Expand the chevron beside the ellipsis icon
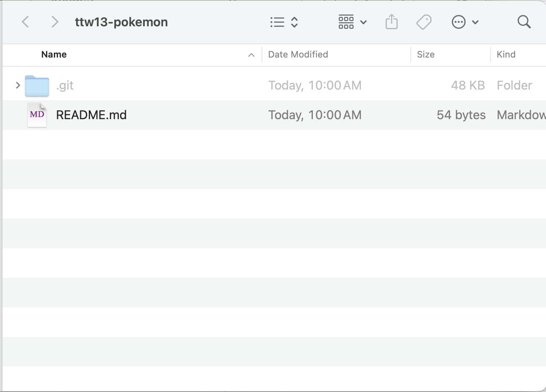The width and height of the screenshot is (546, 392). click(475, 22)
